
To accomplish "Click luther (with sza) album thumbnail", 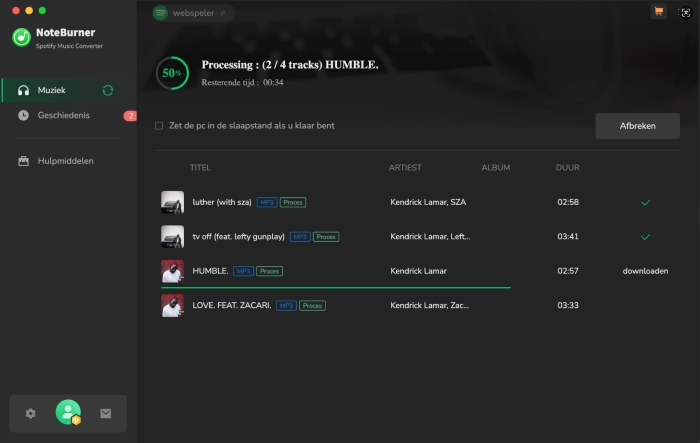I will click(x=172, y=202).
